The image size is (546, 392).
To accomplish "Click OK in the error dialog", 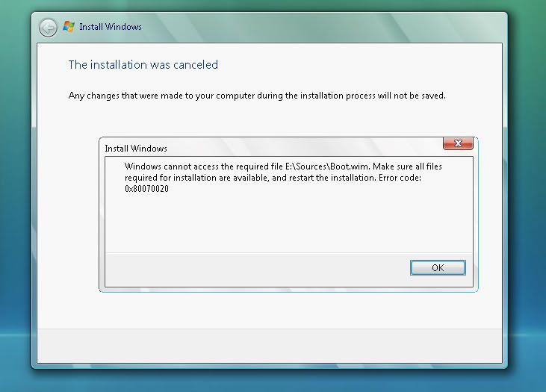I will pyautogui.click(x=438, y=267).
